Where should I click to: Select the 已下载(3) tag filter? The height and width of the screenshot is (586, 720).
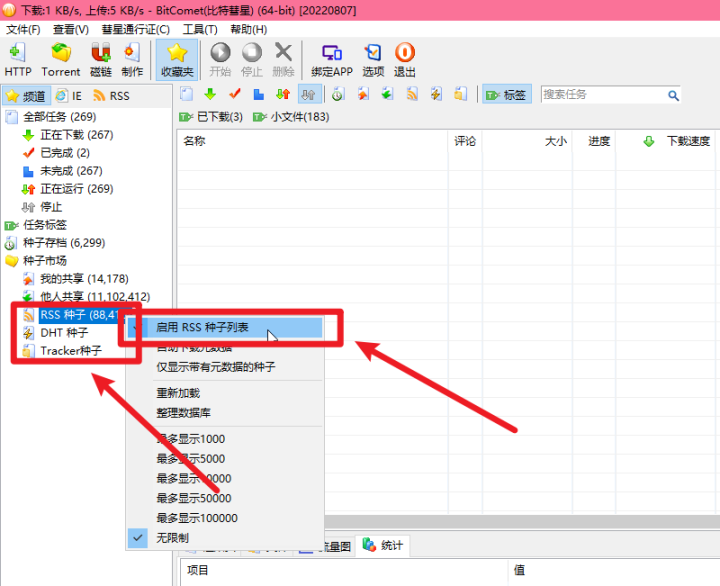211,117
